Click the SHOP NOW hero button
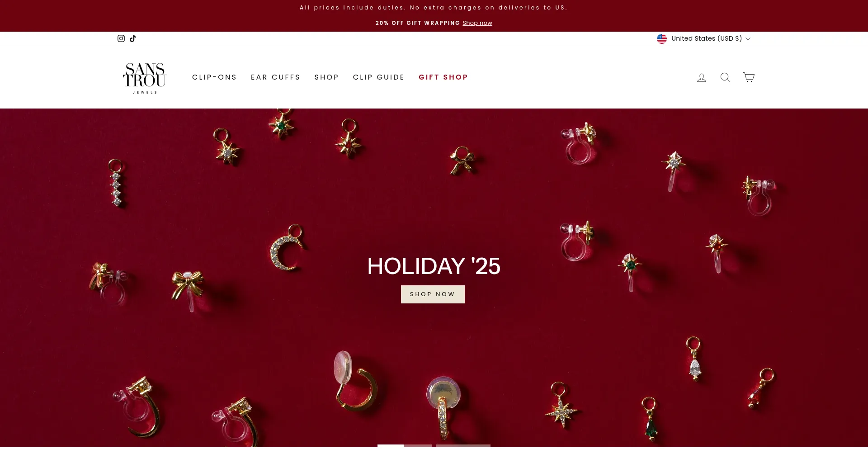The height and width of the screenshot is (449, 868). (433, 294)
